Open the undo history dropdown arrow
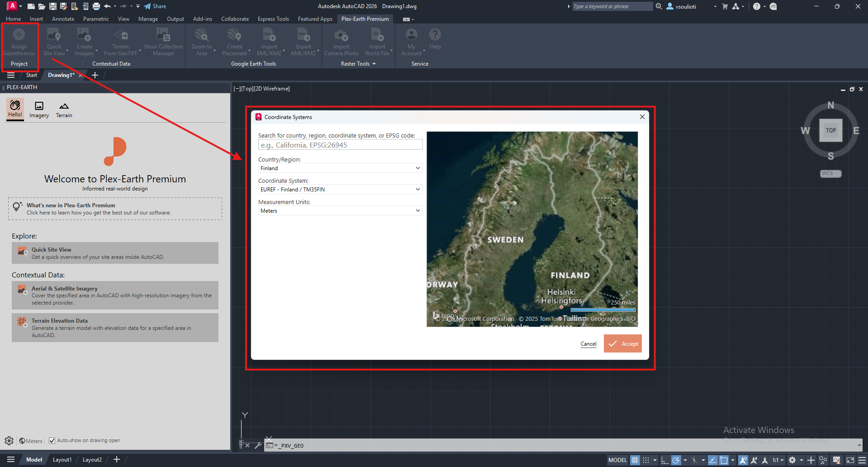Image resolution: width=868 pixels, height=467 pixels. (x=115, y=6)
